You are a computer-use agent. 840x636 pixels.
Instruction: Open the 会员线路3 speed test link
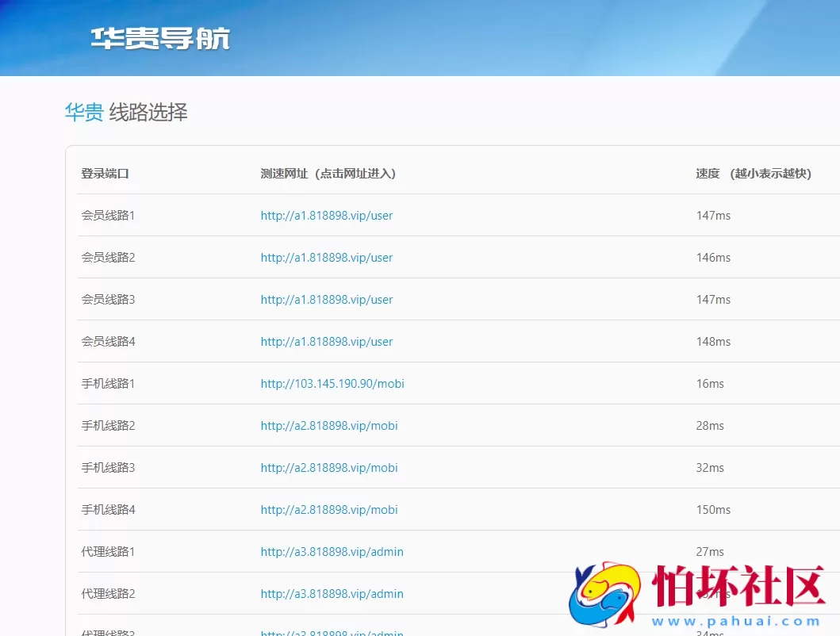[x=327, y=300]
